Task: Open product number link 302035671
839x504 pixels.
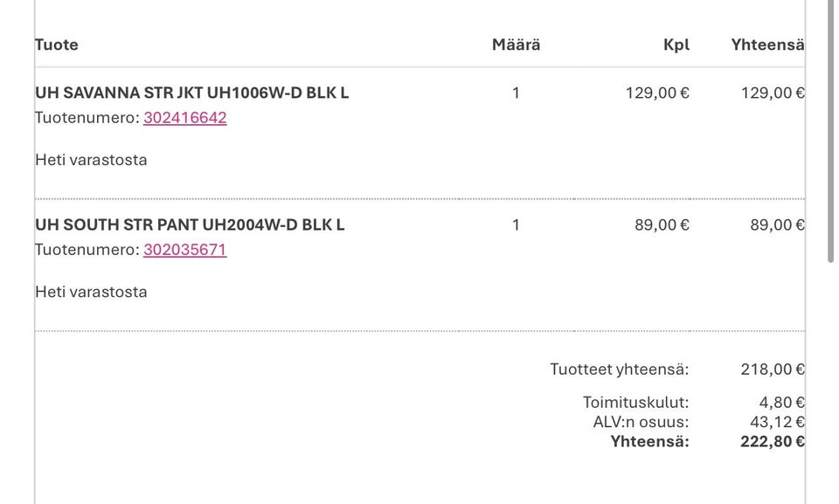Action: click(184, 250)
